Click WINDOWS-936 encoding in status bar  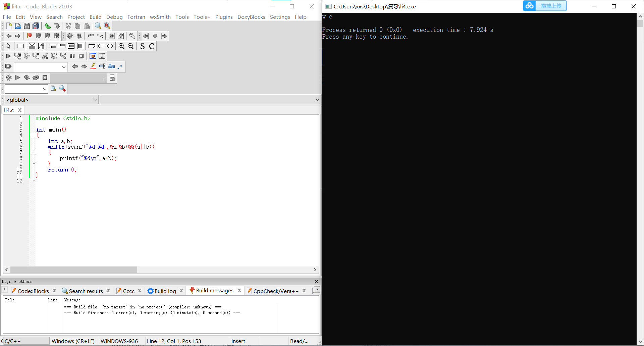[119, 341]
